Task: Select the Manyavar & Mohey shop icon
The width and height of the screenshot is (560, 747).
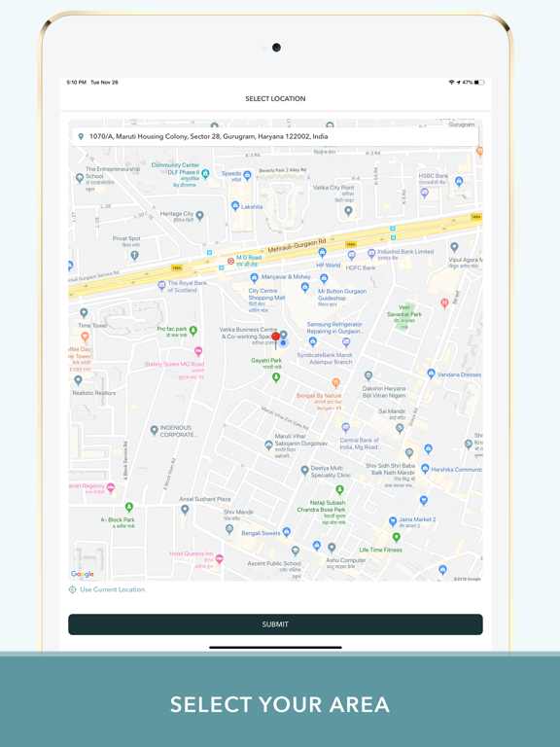Action: point(255,277)
